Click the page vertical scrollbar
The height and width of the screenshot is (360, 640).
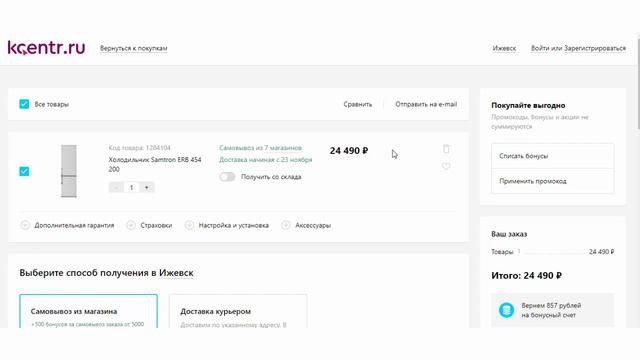coord(638,84)
